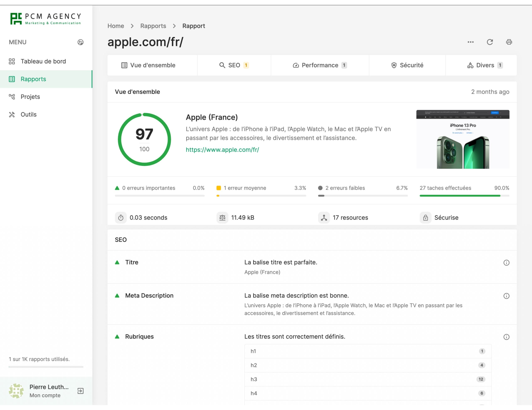Click the print report icon
Screen dimensions: 532x410
[509, 42]
